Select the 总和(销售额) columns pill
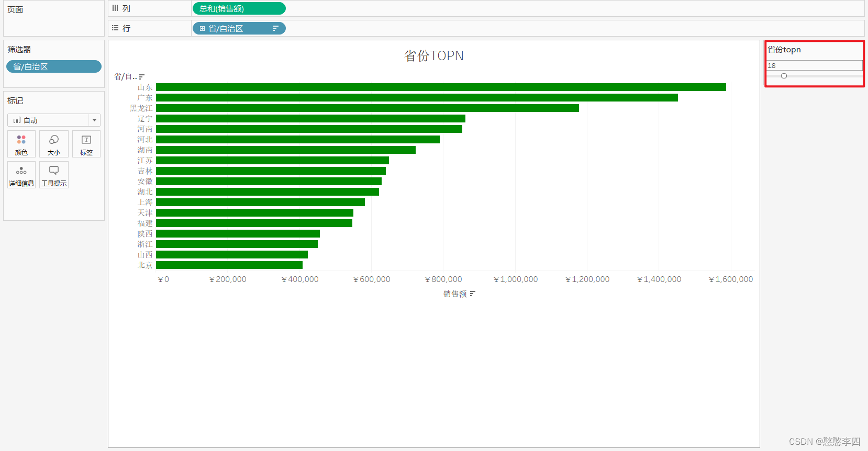This screenshot has width=868, height=451. point(239,8)
